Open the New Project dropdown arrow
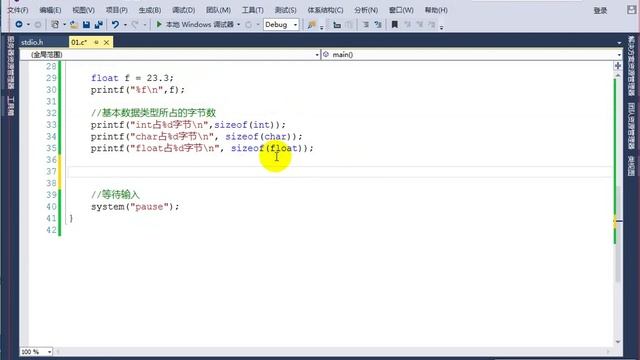This screenshot has height=360, width=640. coord(64,25)
